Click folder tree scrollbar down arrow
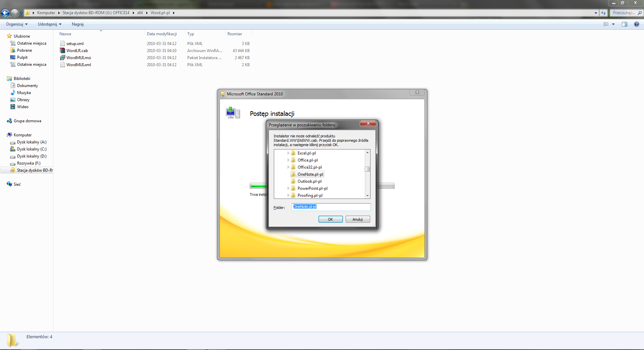This screenshot has height=350, width=644. click(367, 196)
